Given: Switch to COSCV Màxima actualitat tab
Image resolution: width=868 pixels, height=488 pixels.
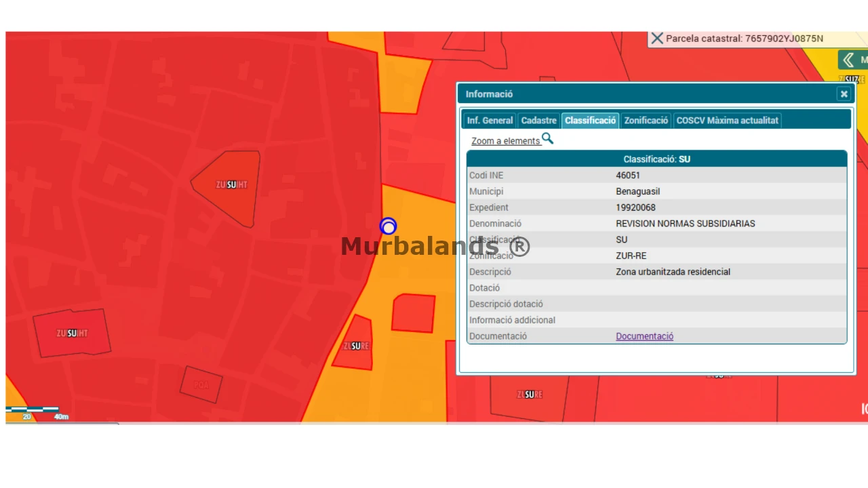Looking at the screenshot, I should coord(727,121).
